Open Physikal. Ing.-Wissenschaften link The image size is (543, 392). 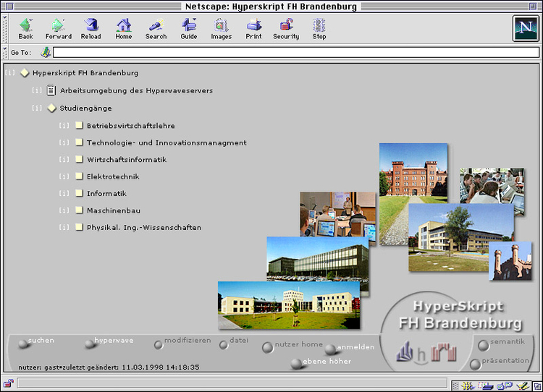[144, 228]
